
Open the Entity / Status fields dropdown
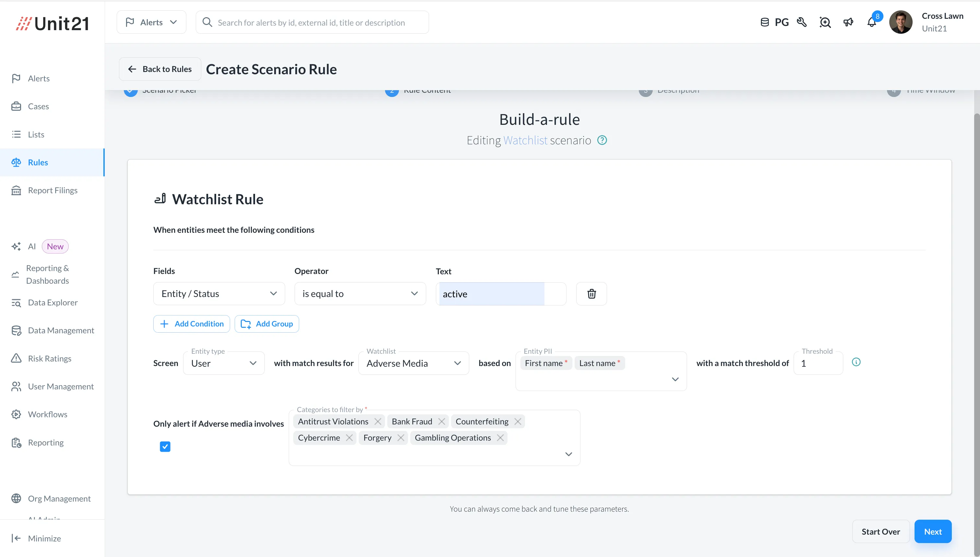point(219,294)
